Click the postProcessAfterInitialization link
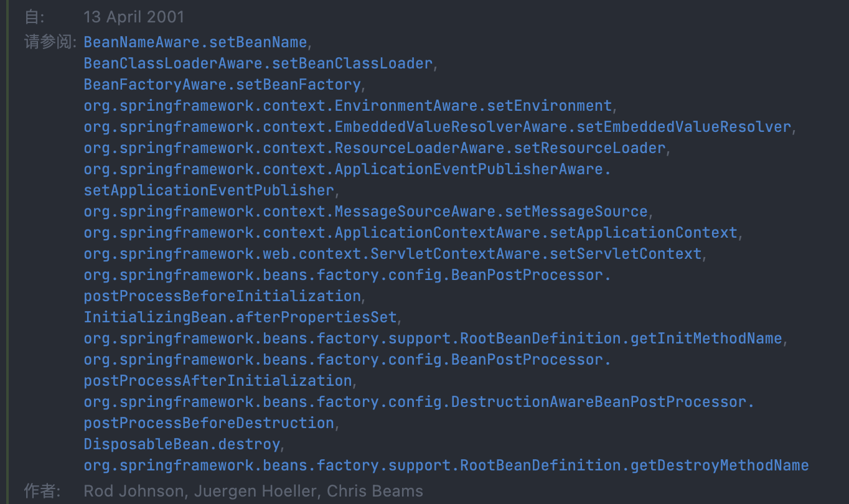 [217, 381]
